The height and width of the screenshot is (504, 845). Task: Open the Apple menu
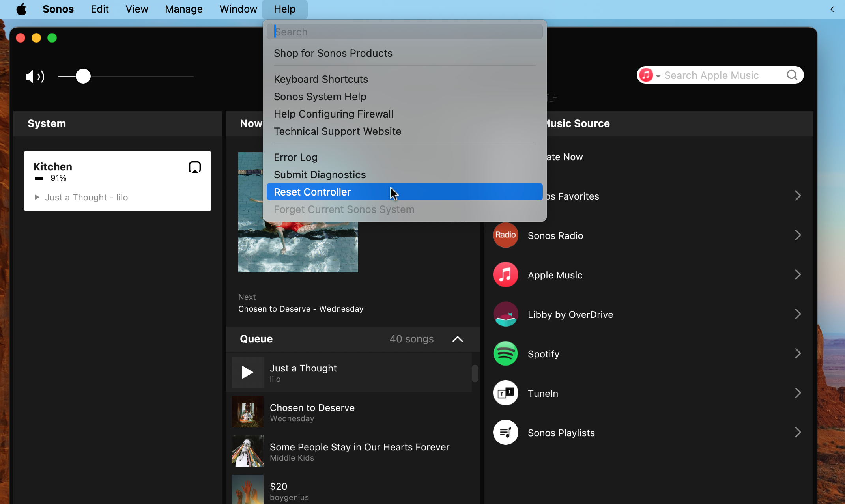[21, 9]
